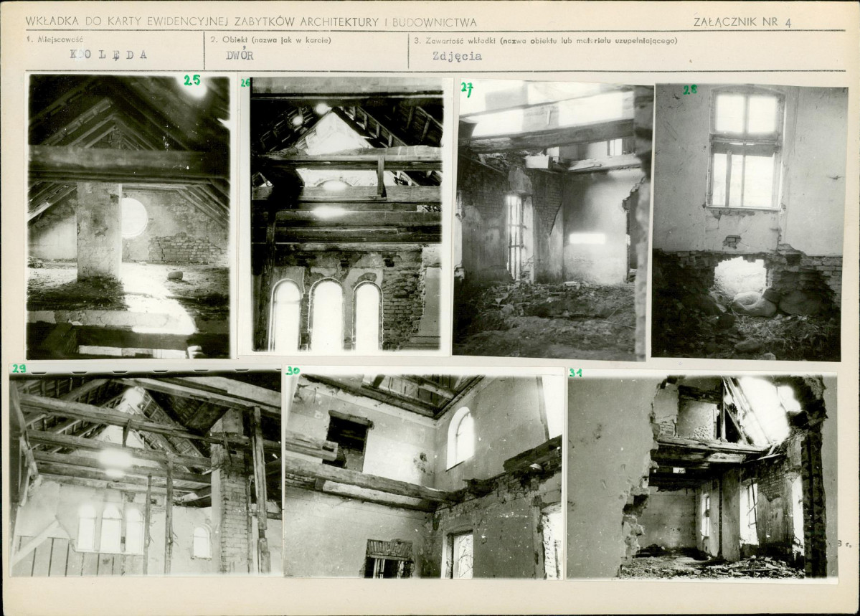This screenshot has width=860, height=616.
Task: Select photo 29 showing roof timber beams
Action: pos(146,473)
